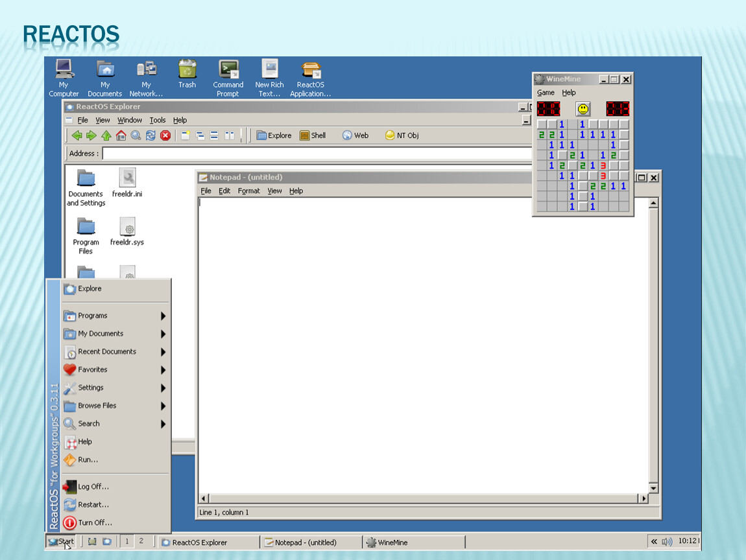Screen dimensions: 746x560
Task: Choose Turn Off... from the Start menu
Action: pos(115,522)
